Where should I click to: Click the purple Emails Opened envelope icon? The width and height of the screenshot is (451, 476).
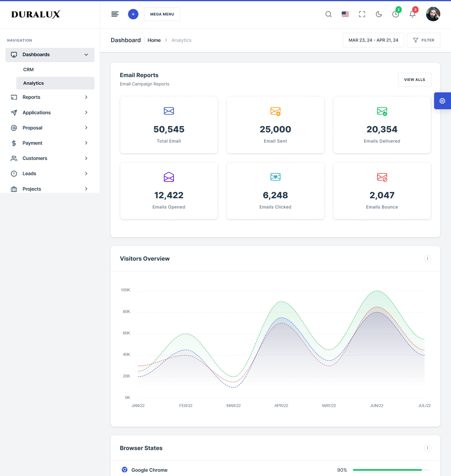click(169, 177)
